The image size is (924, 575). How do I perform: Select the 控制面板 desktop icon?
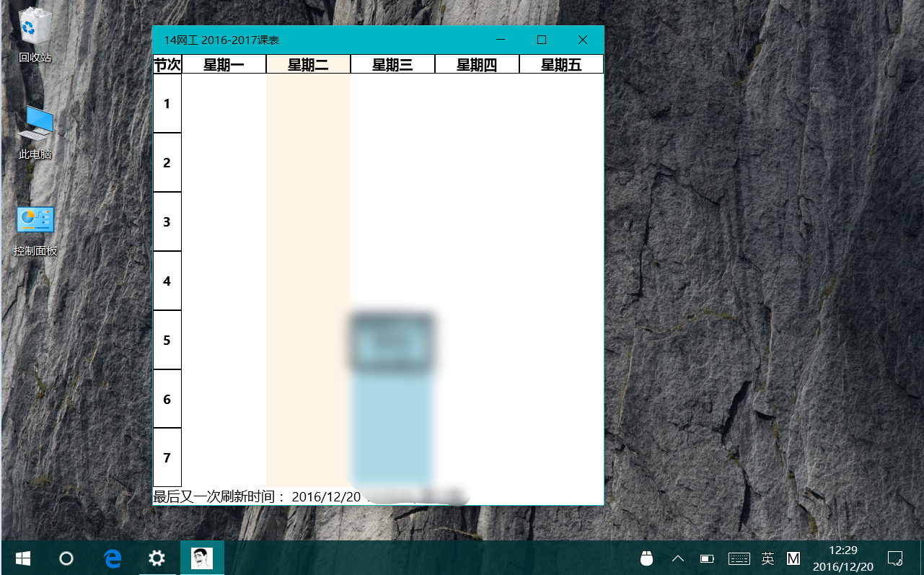click(35, 229)
